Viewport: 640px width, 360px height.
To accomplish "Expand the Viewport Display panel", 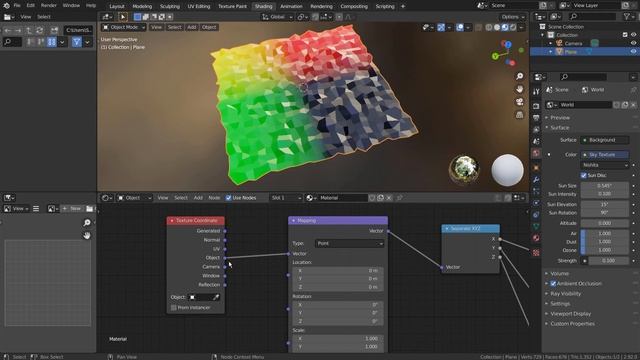I will [570, 314].
